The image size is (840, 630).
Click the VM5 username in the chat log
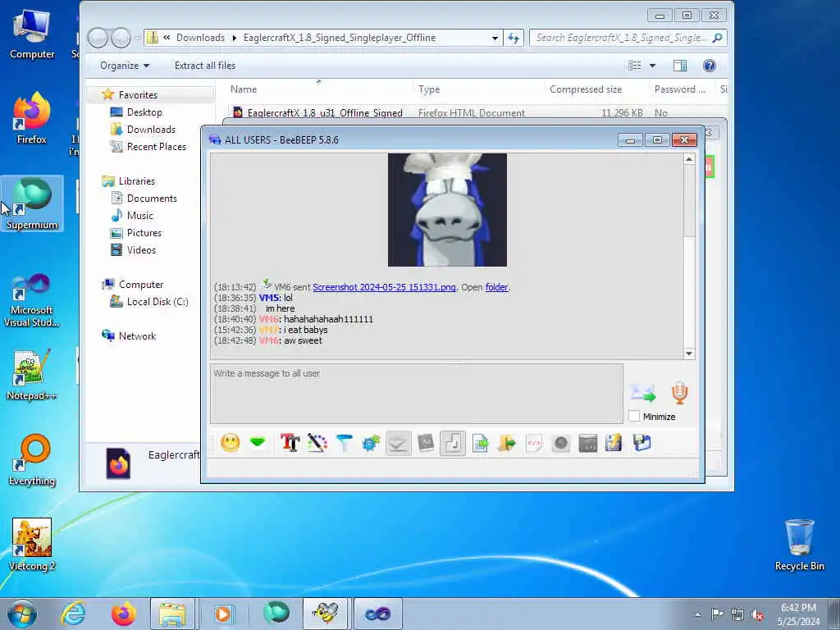pyautogui.click(x=269, y=298)
